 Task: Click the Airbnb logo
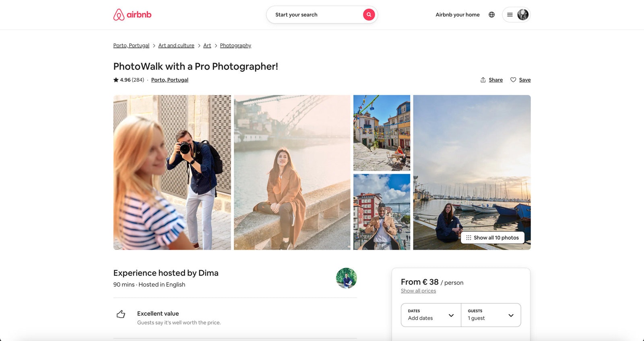(x=132, y=14)
